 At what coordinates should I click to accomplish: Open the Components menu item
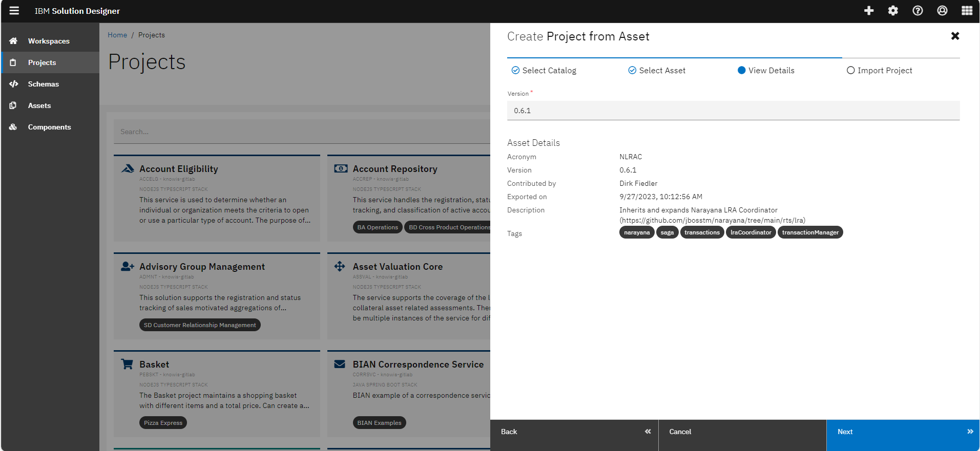[50, 127]
